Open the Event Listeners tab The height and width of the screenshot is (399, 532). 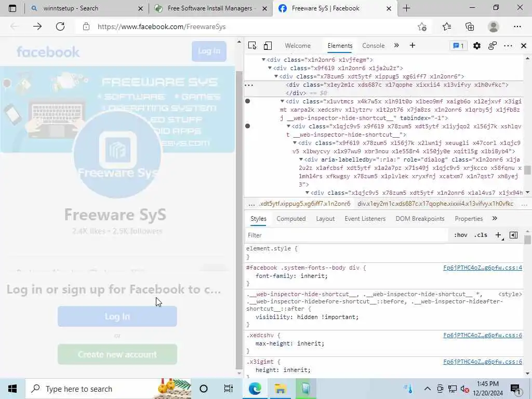click(x=365, y=219)
